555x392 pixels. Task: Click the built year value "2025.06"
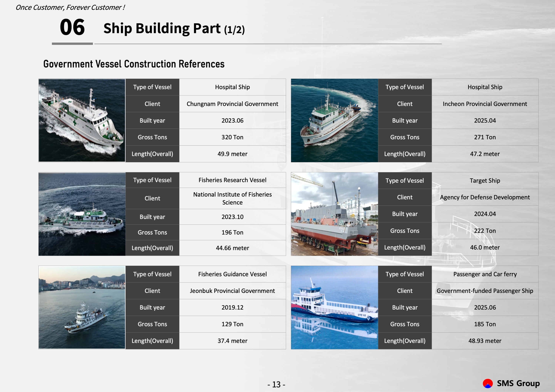tap(485, 307)
